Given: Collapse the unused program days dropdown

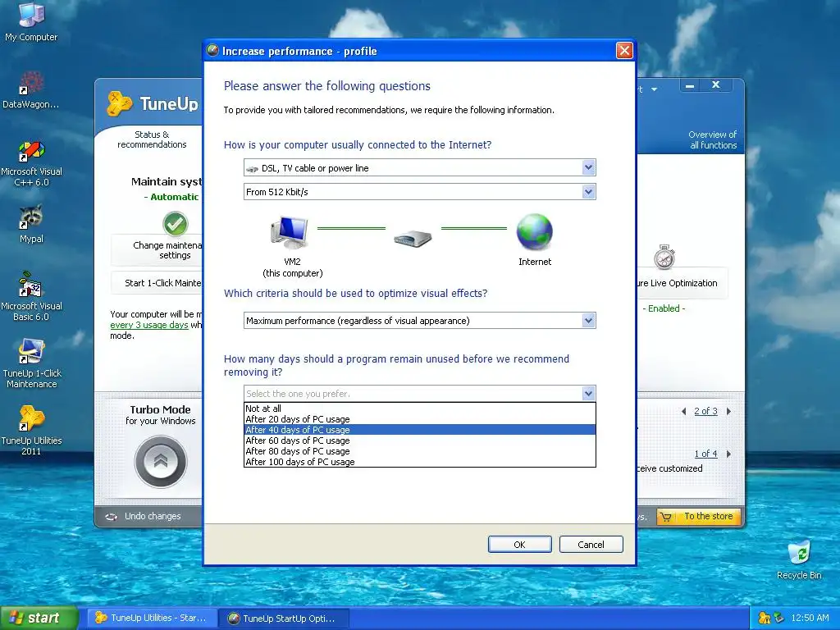Looking at the screenshot, I should 588,394.
